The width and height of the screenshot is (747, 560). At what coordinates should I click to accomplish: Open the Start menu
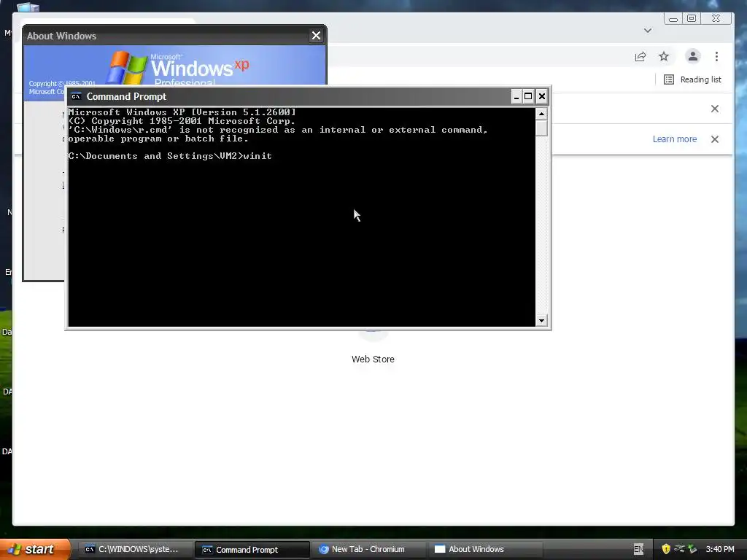[35, 549]
